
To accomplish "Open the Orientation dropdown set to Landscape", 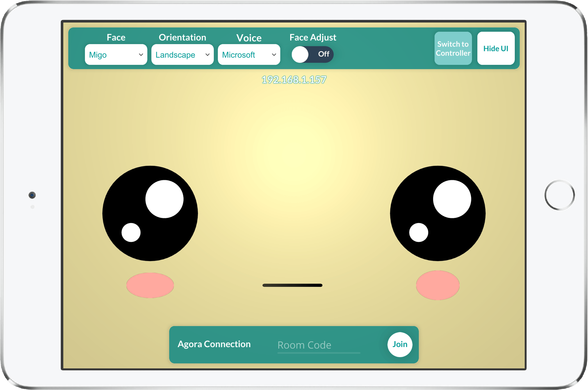I will pyautogui.click(x=182, y=54).
